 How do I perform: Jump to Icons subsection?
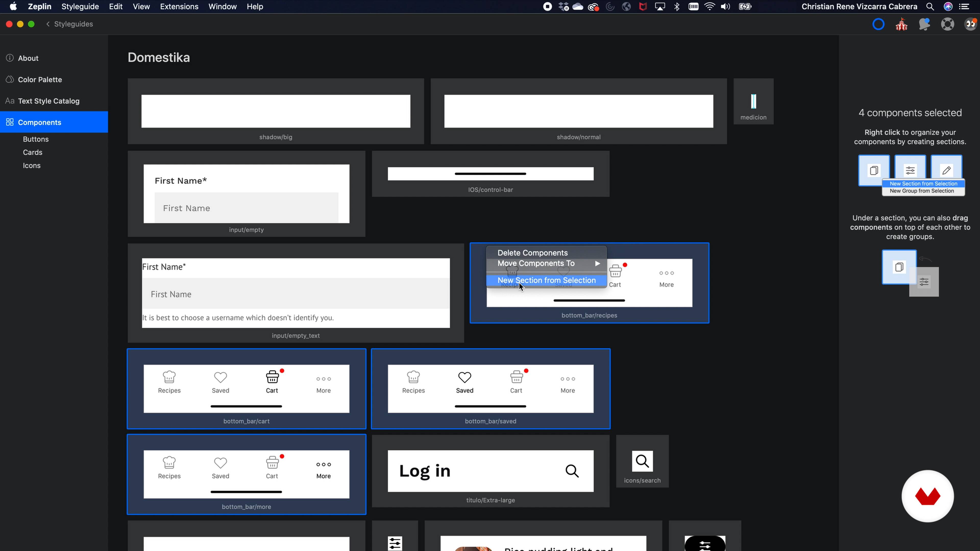(x=32, y=165)
